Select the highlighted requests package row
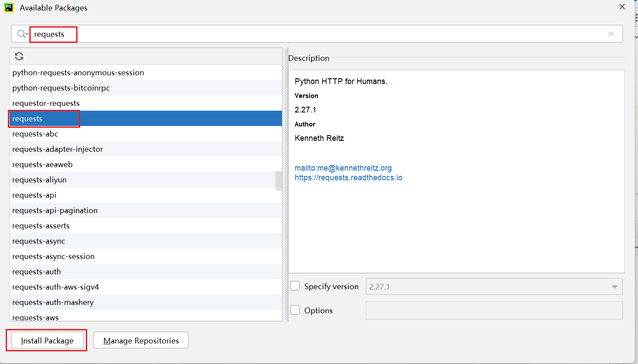Image resolution: width=638 pixels, height=364 pixels. pyautogui.click(x=146, y=119)
